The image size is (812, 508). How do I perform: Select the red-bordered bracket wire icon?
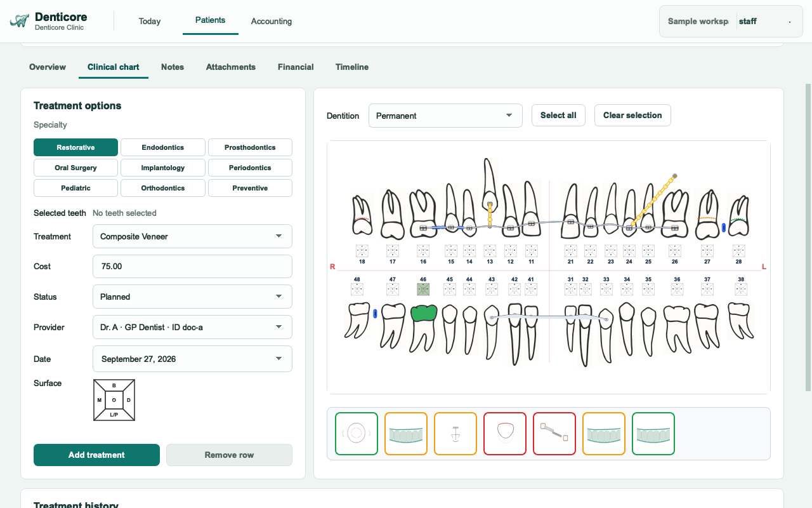[x=554, y=434]
